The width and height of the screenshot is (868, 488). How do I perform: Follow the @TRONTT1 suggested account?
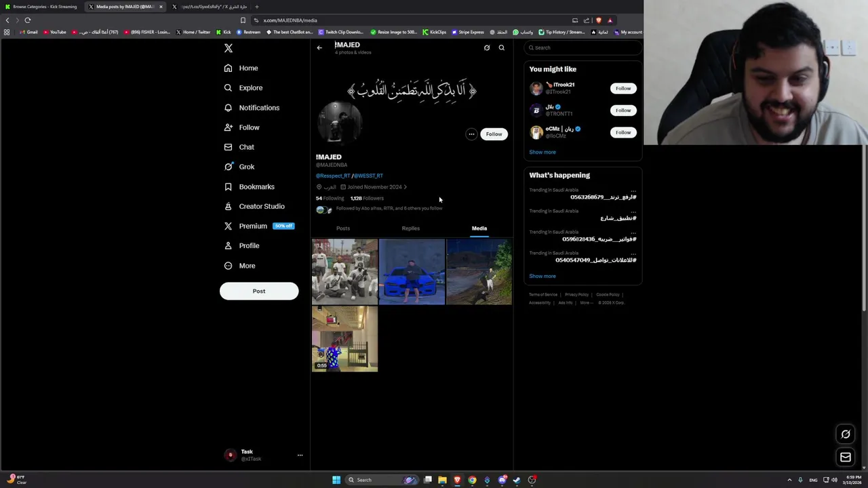(623, 110)
